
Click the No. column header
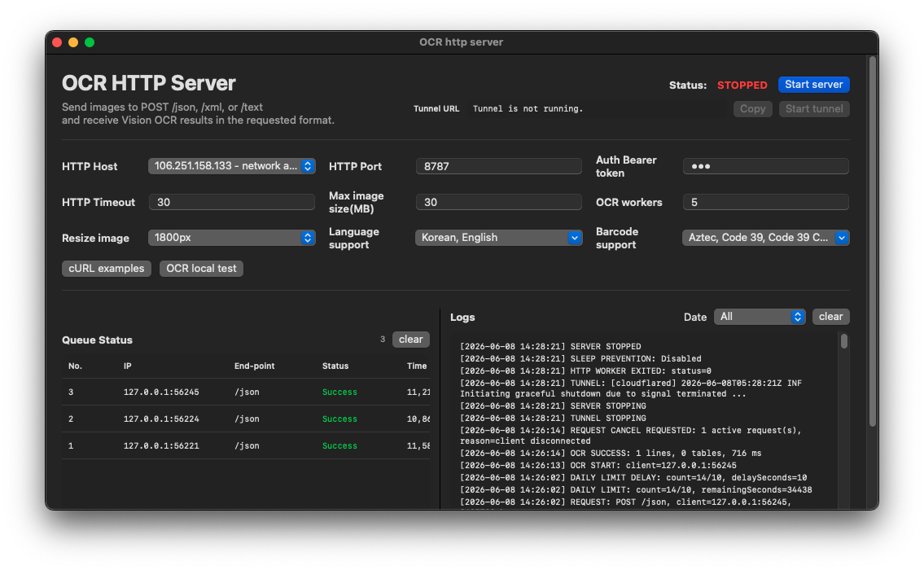75,366
